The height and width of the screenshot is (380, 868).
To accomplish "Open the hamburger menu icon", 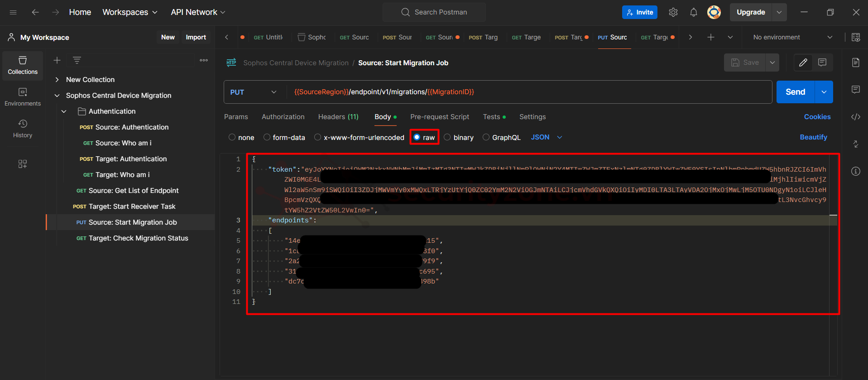I will point(13,12).
